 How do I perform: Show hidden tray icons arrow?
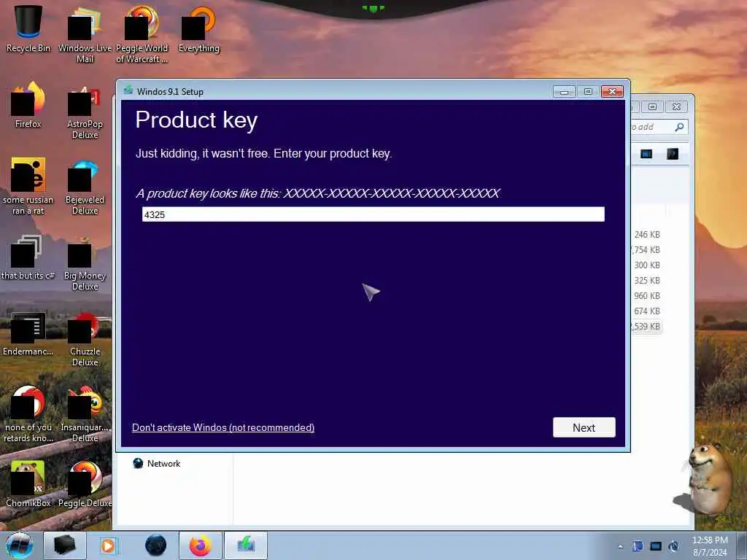tap(620, 546)
